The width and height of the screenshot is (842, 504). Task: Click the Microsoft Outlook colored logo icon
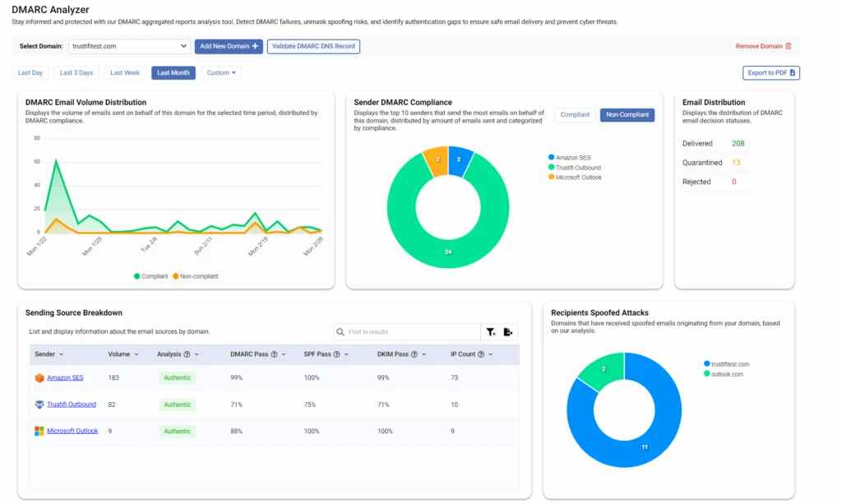tap(39, 431)
